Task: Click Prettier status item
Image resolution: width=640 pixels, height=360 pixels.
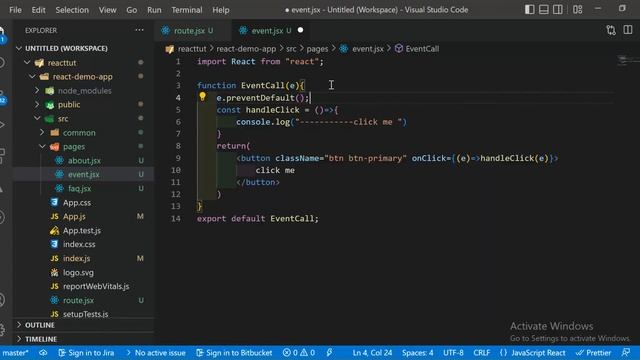Action: point(593,353)
